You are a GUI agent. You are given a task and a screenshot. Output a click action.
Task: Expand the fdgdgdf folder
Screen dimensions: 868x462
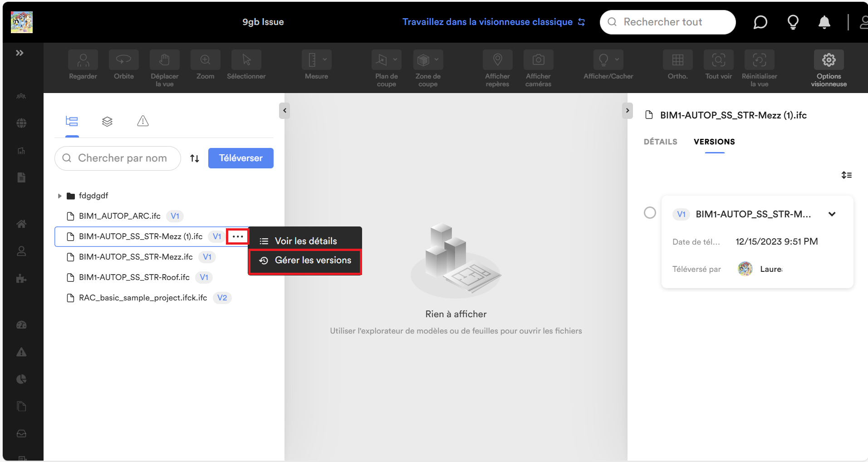coord(59,196)
